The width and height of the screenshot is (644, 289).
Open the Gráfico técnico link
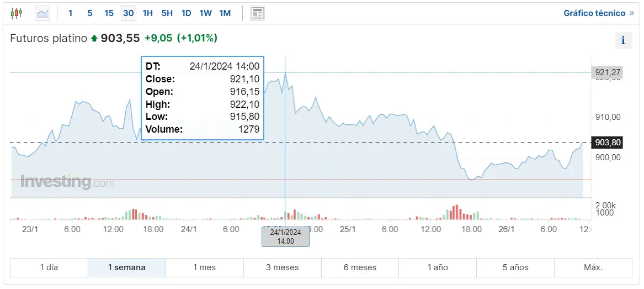coord(594,13)
